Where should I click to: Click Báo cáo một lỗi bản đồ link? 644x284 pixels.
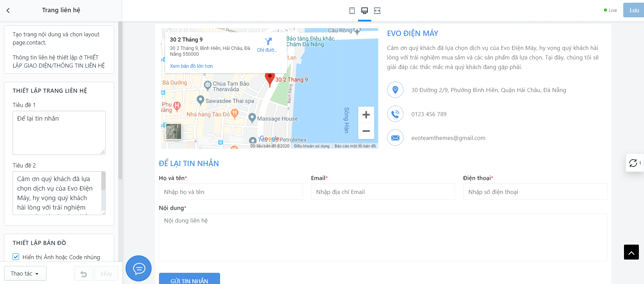pyautogui.click(x=355, y=146)
